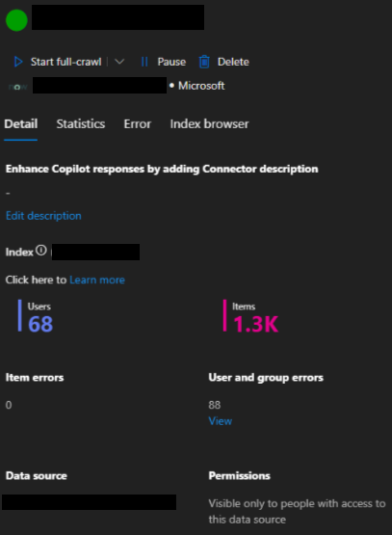The width and height of the screenshot is (392, 535).
Task: Expand the Start full-crawl dropdown chevron
Action: tap(119, 62)
